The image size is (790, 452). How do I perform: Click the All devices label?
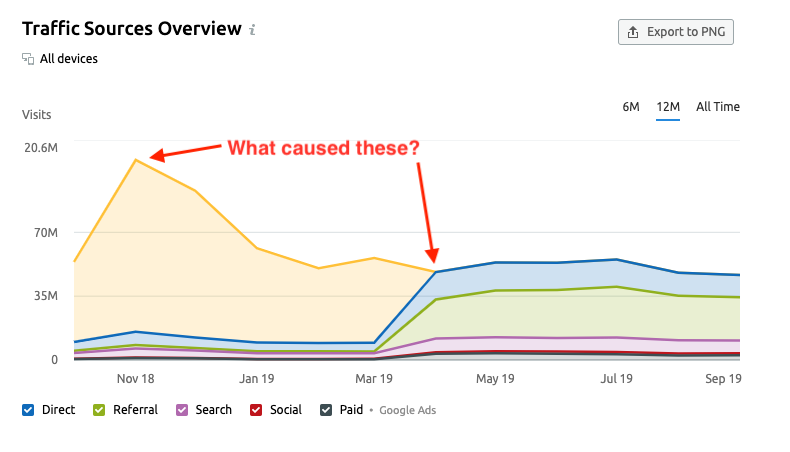click(x=68, y=59)
